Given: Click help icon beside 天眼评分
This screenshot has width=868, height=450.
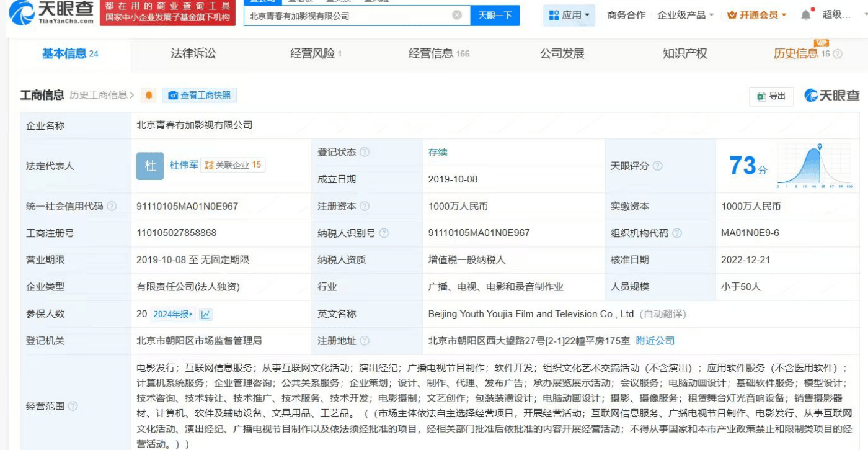Looking at the screenshot, I should (658, 166).
